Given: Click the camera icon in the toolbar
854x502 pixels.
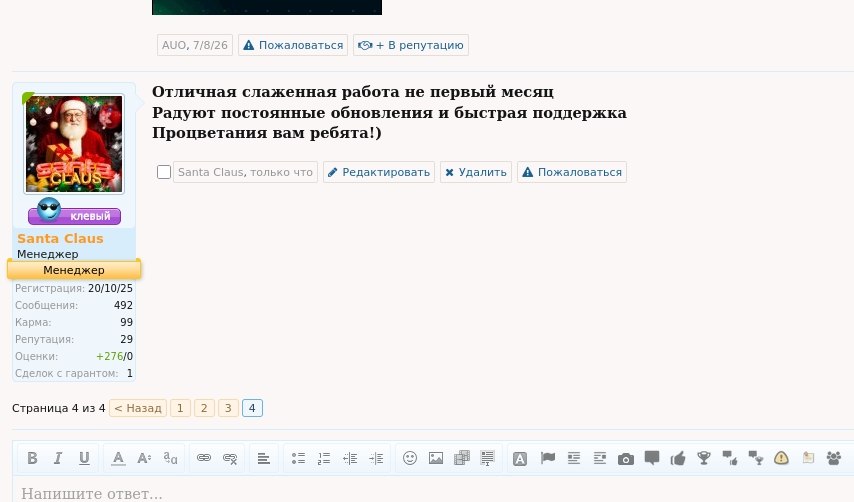Looking at the screenshot, I should tap(626, 458).
